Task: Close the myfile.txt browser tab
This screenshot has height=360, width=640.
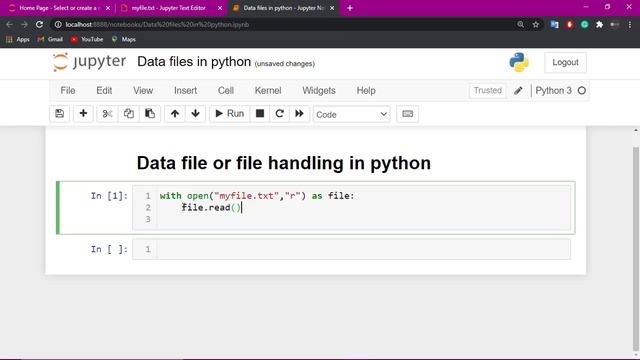Action: [220, 8]
